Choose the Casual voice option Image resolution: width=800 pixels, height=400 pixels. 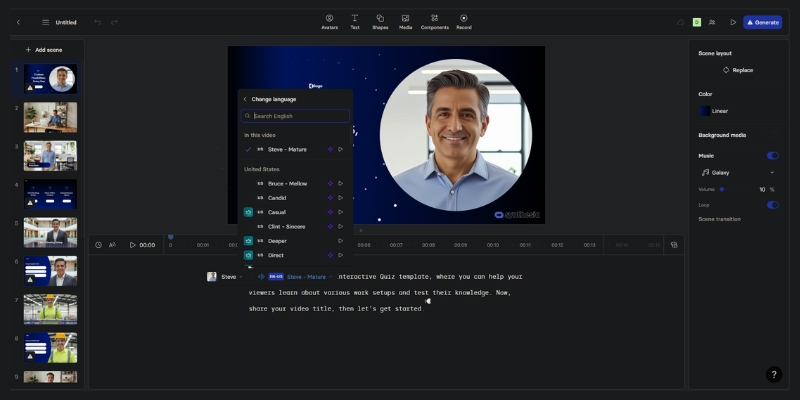click(277, 212)
